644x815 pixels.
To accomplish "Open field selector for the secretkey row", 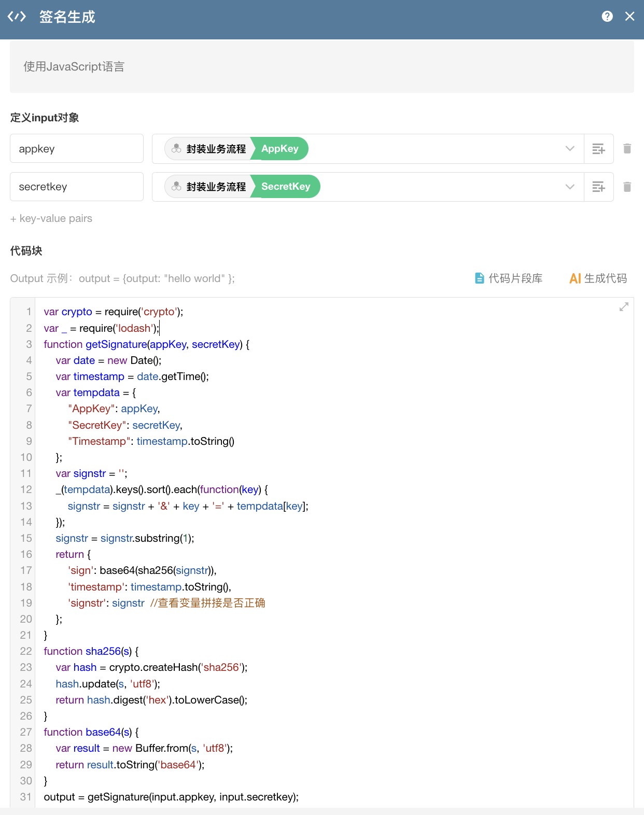I will click(598, 187).
